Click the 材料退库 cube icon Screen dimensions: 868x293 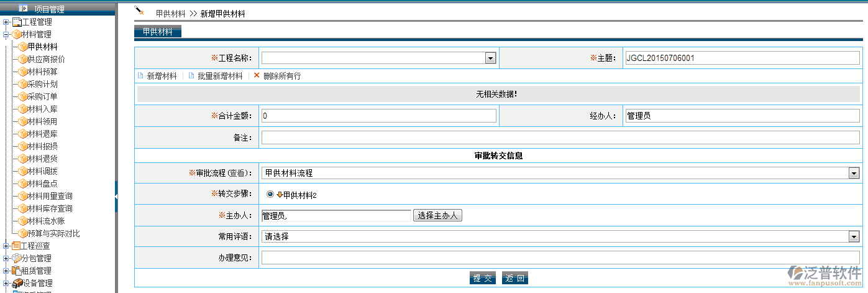(23, 134)
